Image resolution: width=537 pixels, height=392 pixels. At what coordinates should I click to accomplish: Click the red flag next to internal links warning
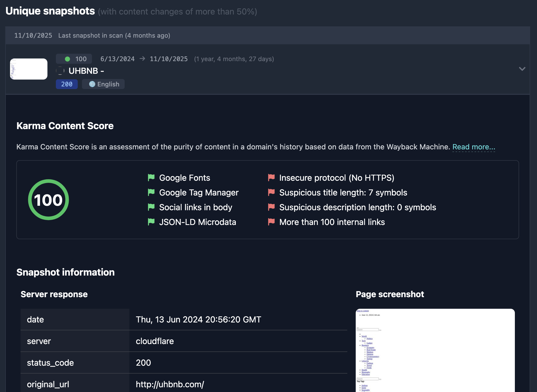[x=271, y=222]
